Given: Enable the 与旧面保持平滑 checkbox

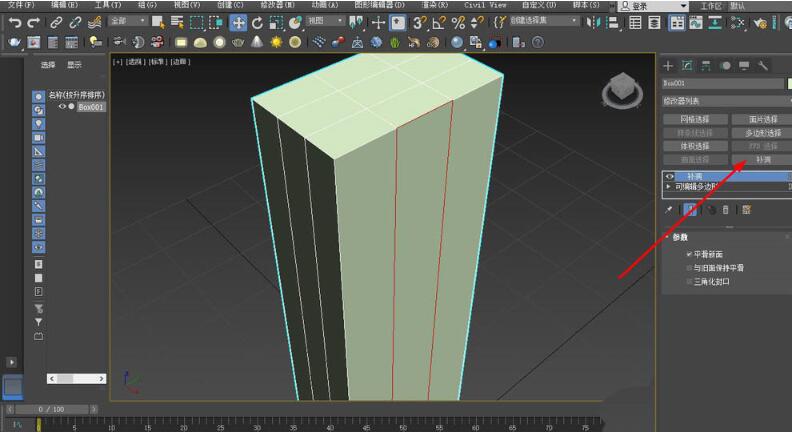Looking at the screenshot, I should pyautogui.click(x=689, y=268).
